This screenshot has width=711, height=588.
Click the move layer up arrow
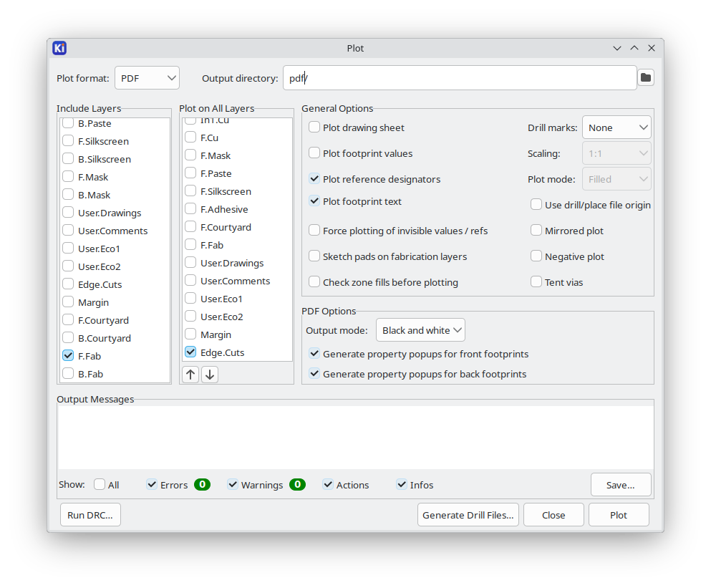190,375
